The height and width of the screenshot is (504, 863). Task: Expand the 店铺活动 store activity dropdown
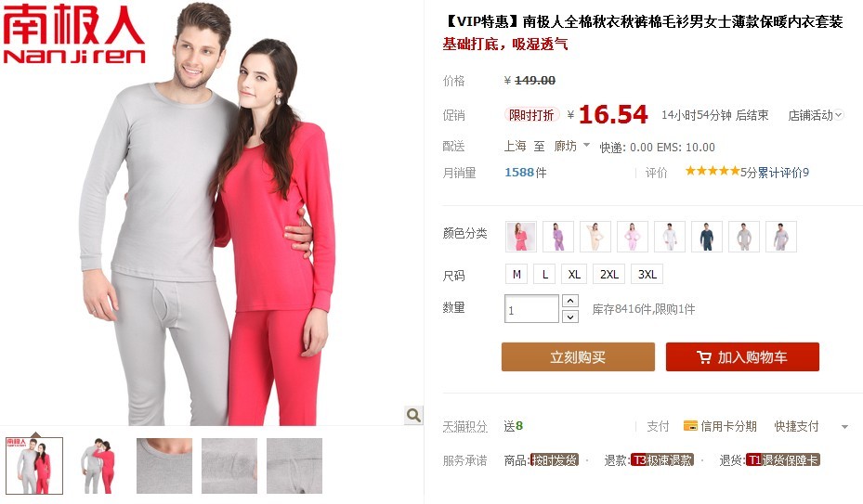point(815,115)
